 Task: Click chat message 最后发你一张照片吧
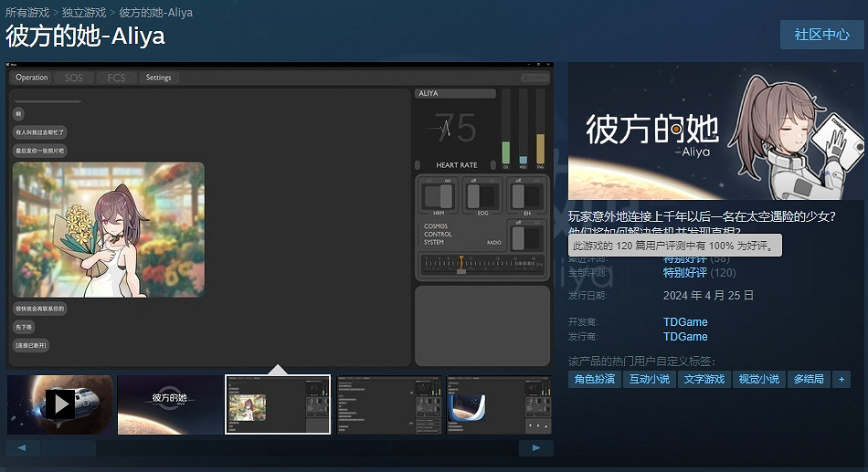40,151
